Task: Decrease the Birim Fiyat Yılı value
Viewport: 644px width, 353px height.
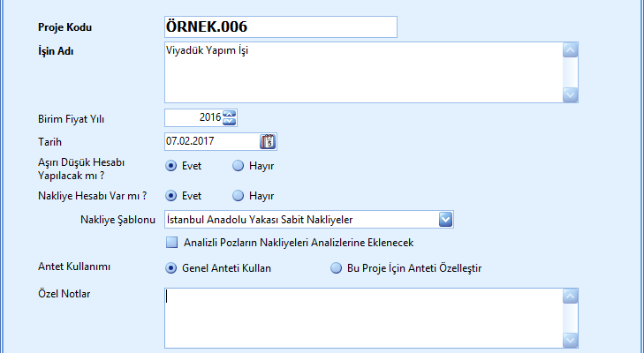Action: point(230,121)
